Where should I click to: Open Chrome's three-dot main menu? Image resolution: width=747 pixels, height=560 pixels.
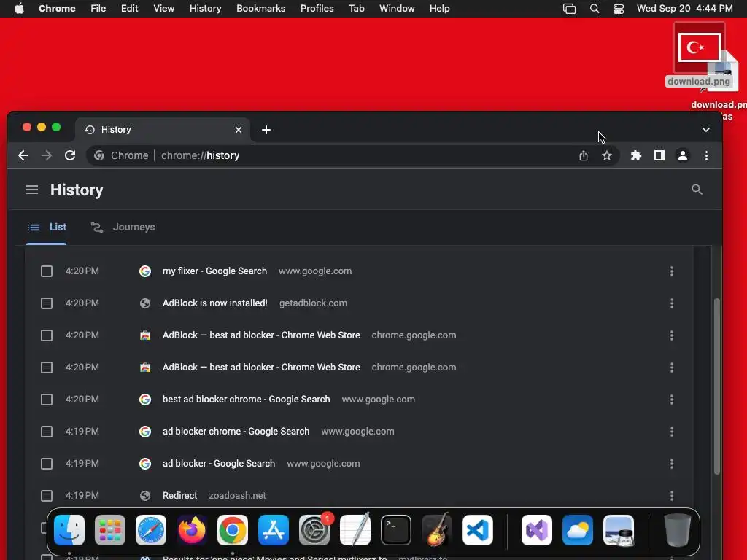click(706, 156)
